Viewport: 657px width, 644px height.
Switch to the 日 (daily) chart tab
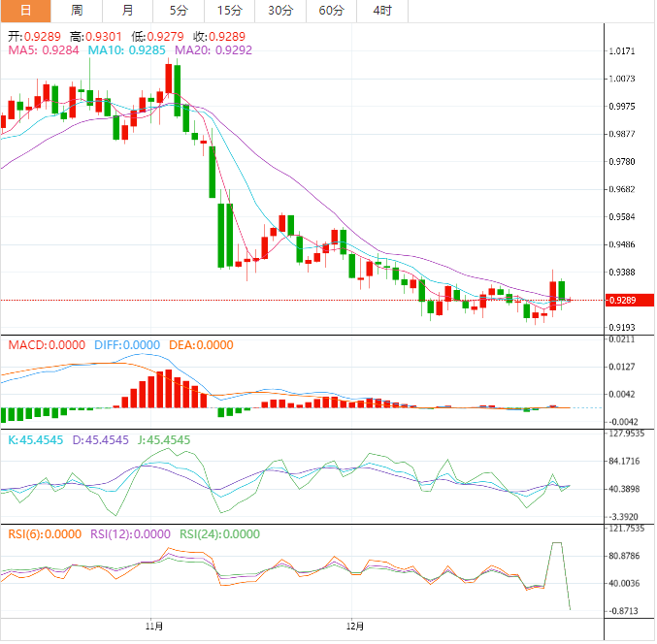coord(25,11)
